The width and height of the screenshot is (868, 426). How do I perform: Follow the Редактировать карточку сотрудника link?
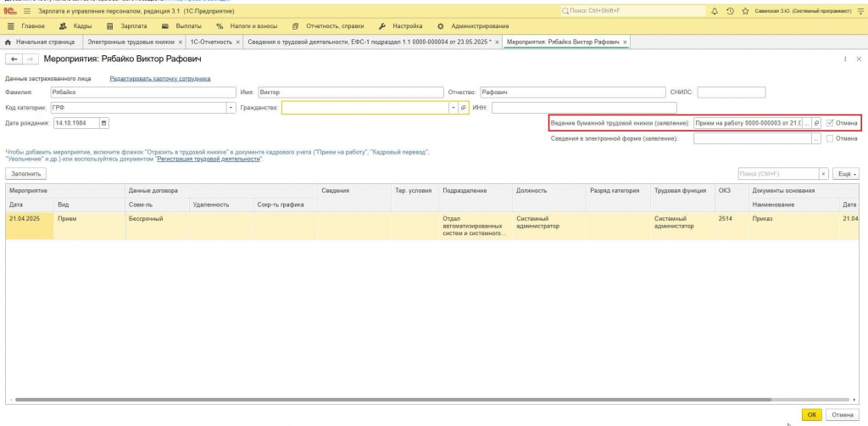click(160, 79)
